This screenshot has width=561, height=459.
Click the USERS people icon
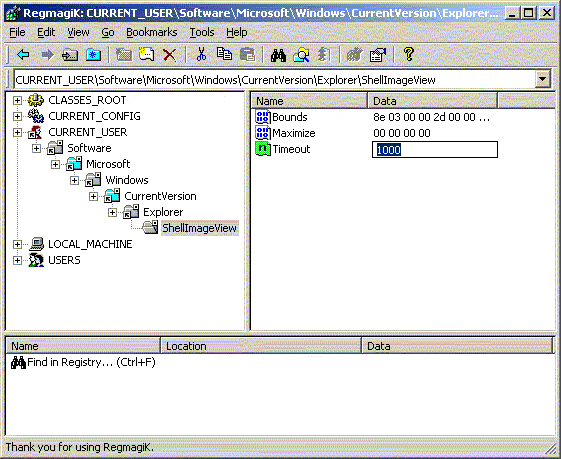(x=36, y=260)
